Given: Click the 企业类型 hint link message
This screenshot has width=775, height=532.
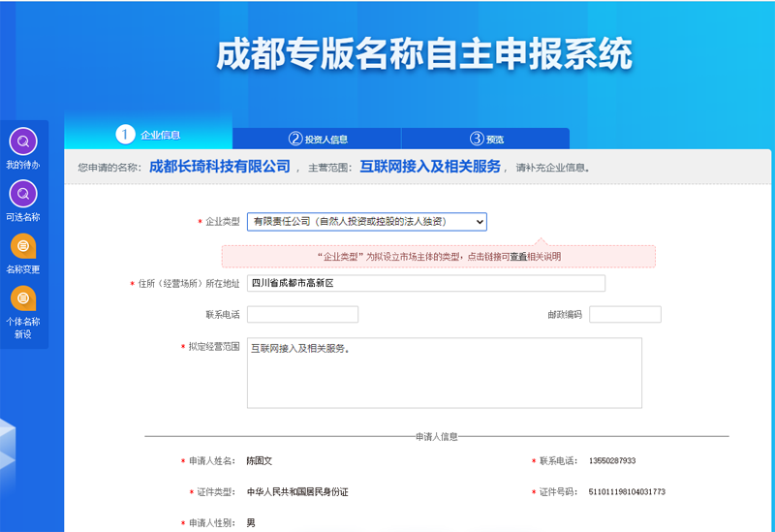Looking at the screenshot, I should click(439, 257).
